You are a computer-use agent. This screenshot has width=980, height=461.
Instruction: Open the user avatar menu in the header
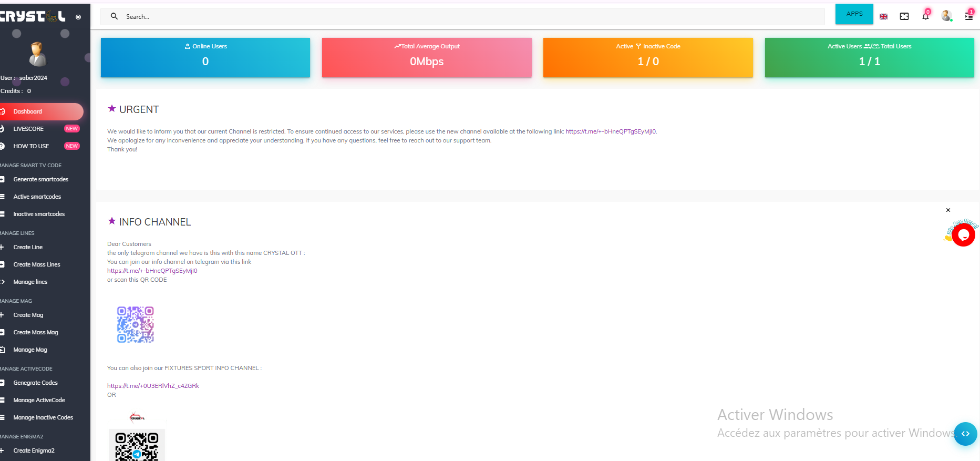coord(946,16)
